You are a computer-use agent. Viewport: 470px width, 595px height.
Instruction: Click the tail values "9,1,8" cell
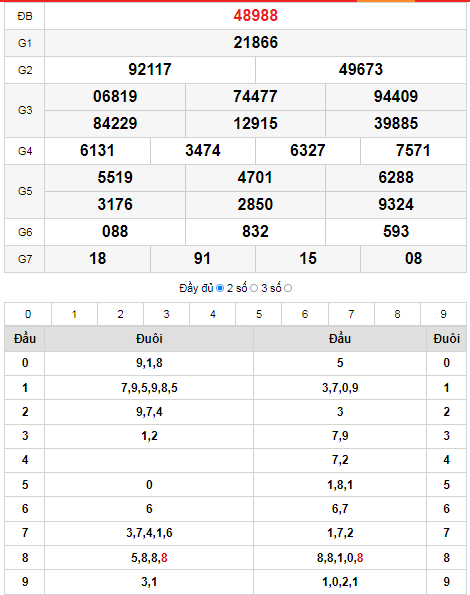pyautogui.click(x=149, y=363)
